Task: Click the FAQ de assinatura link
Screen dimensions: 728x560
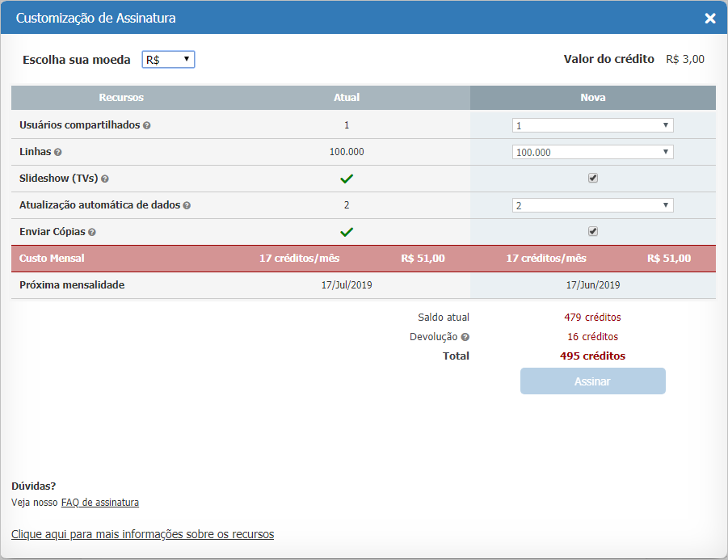Action: coord(99,502)
